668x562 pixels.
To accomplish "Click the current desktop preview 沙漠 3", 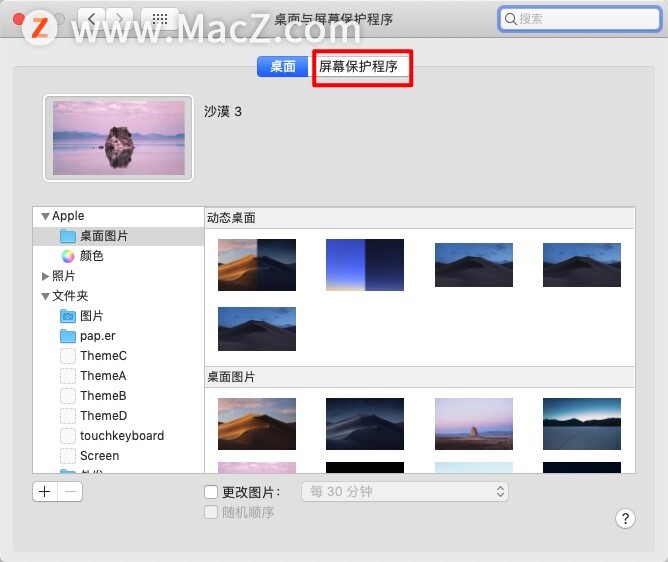I will [x=118, y=138].
